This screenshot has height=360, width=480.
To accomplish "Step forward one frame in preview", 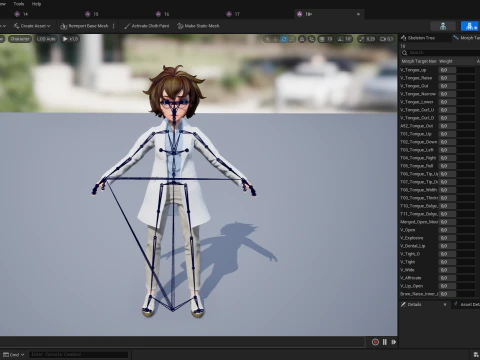I will [393, 342].
